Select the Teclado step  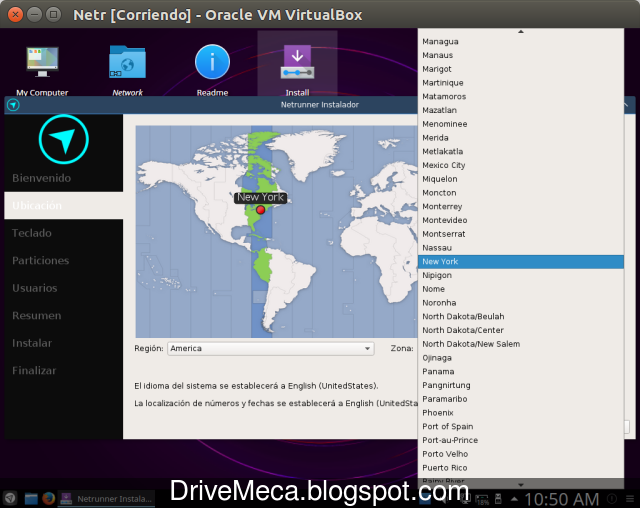point(63,233)
